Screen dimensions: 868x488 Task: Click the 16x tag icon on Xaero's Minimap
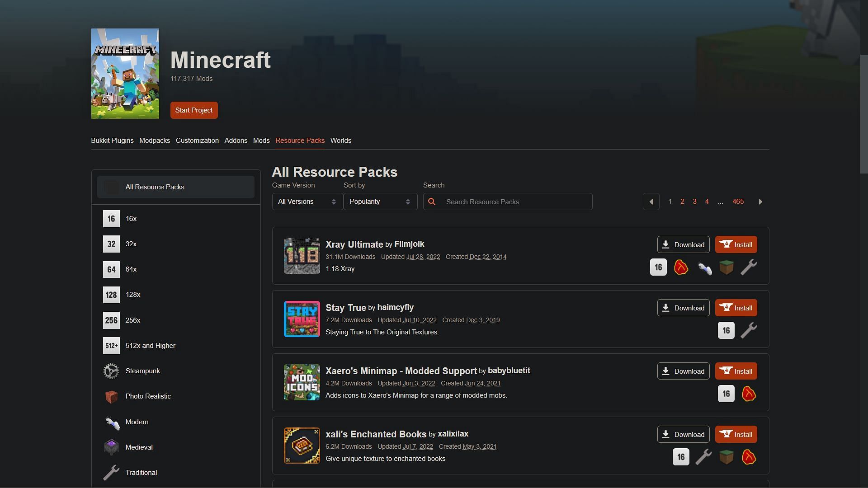726,394
